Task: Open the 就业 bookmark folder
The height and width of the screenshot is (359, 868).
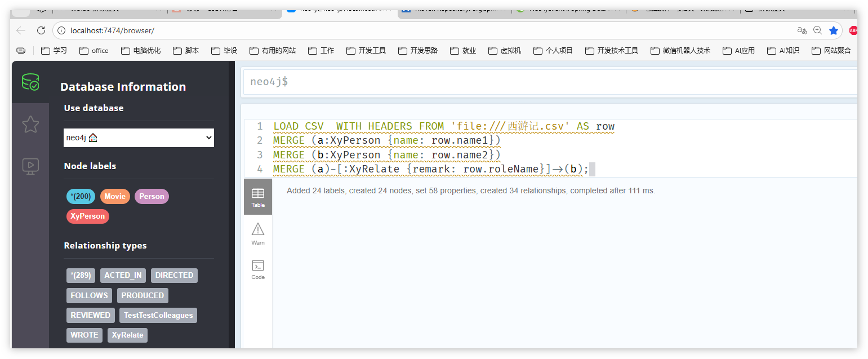Action: (x=463, y=50)
